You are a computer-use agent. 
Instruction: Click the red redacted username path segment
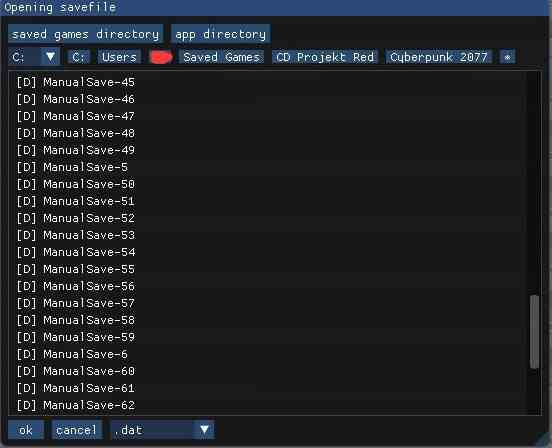tap(161, 57)
